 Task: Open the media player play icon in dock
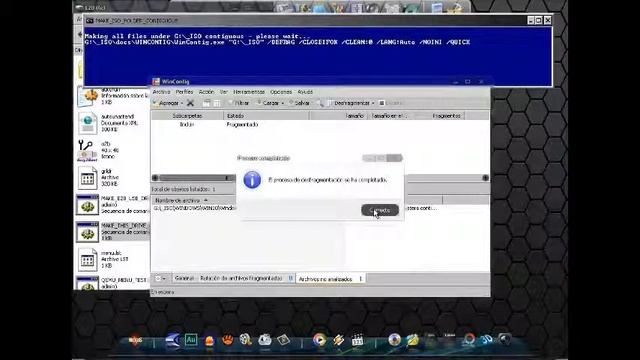coord(319,340)
